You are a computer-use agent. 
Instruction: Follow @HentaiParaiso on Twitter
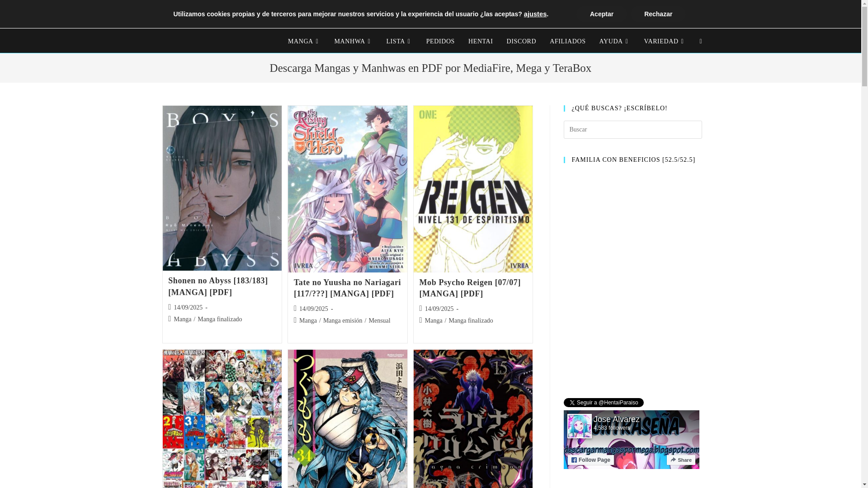point(604,403)
